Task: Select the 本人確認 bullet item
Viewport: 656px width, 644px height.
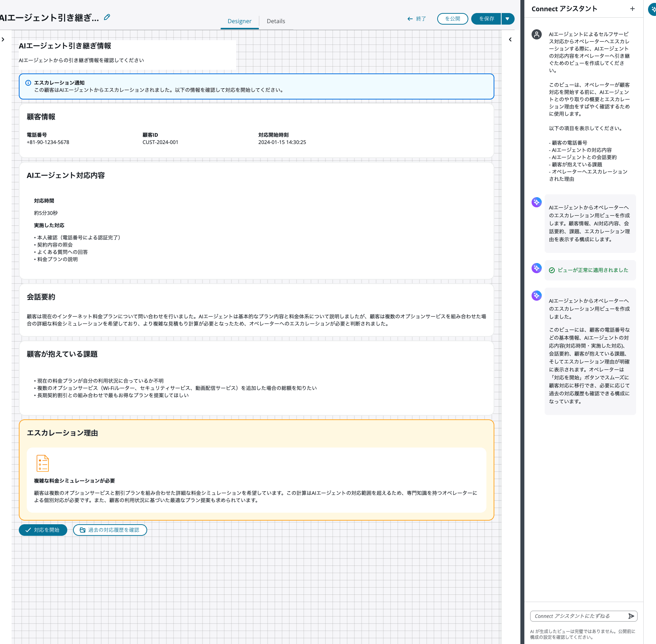Action: click(77, 238)
